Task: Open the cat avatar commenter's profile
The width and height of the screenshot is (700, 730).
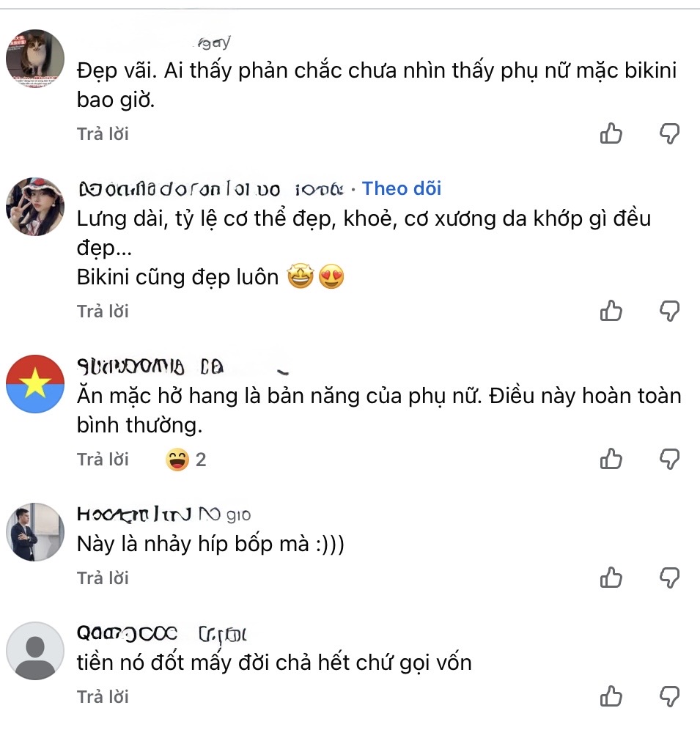Action: coord(35,59)
